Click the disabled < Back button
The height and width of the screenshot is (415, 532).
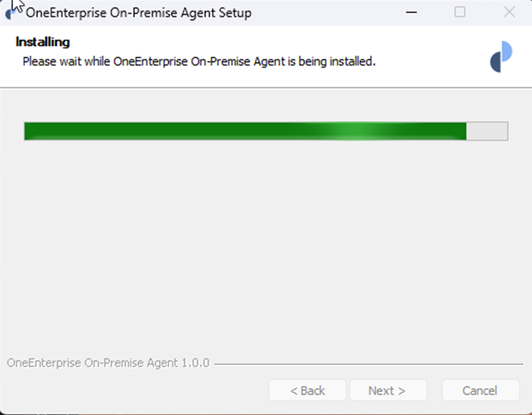pyautogui.click(x=307, y=390)
